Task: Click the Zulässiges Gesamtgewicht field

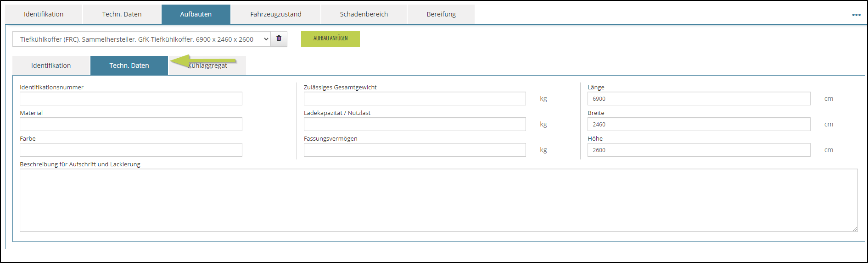Action: 414,99
